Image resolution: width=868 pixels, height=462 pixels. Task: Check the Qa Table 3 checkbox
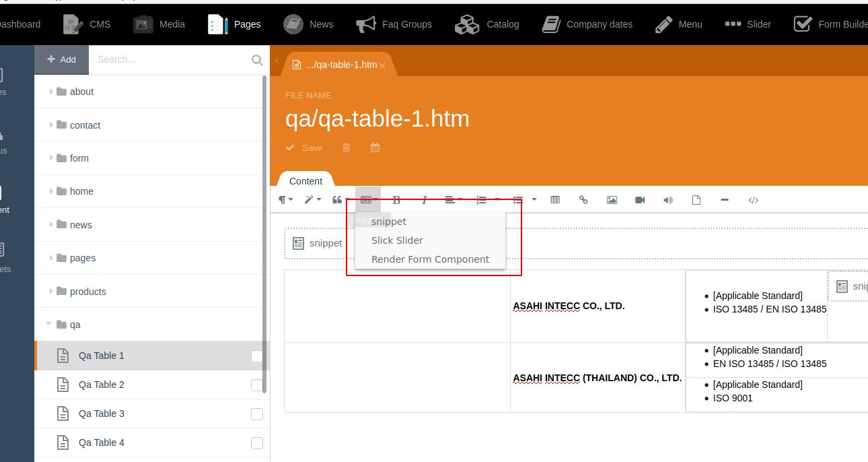(x=256, y=414)
